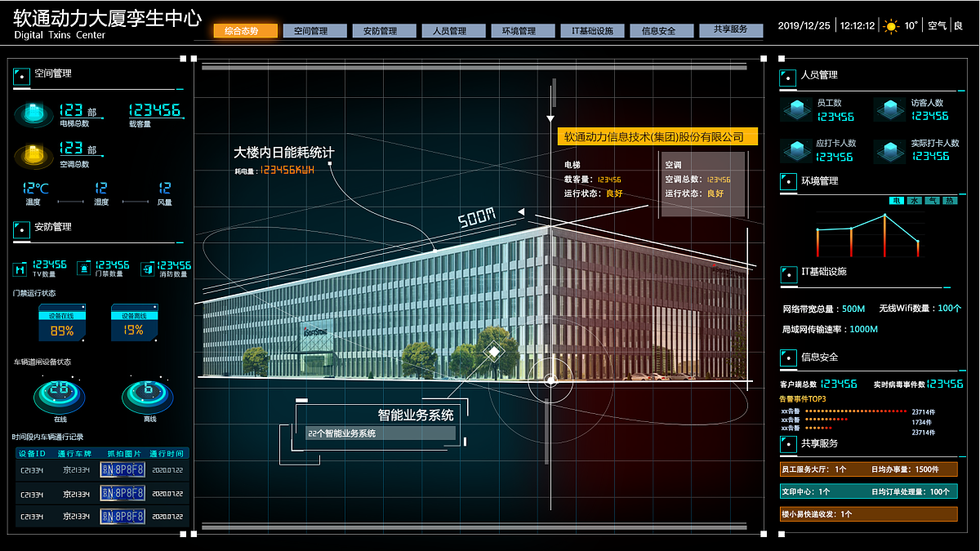The image size is (980, 551).
Task: Click the highest point on the environment chart
Action: pyautogui.click(x=884, y=216)
